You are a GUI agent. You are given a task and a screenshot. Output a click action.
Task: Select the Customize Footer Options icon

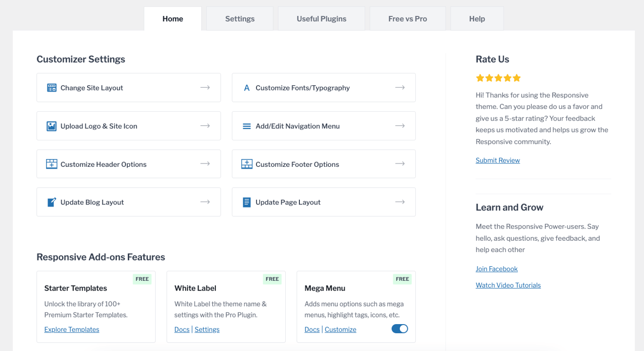coord(247,163)
